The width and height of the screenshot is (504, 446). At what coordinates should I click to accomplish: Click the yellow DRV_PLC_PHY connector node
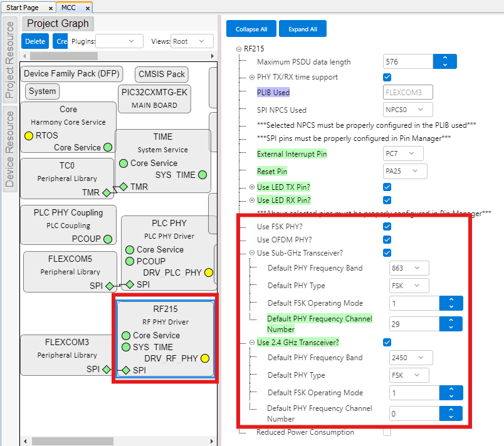[208, 272]
